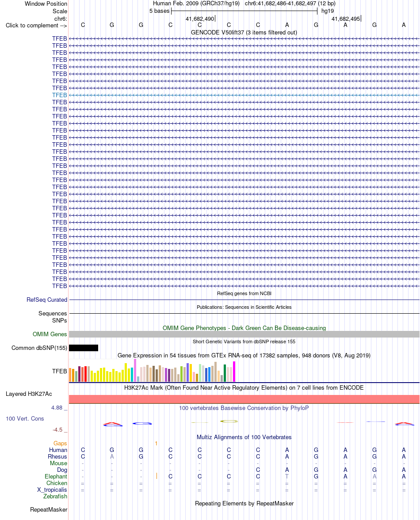Open 'Multiz Alignments of 100 Vertebrates' title
Screen dimensions: 420x520
point(244,437)
